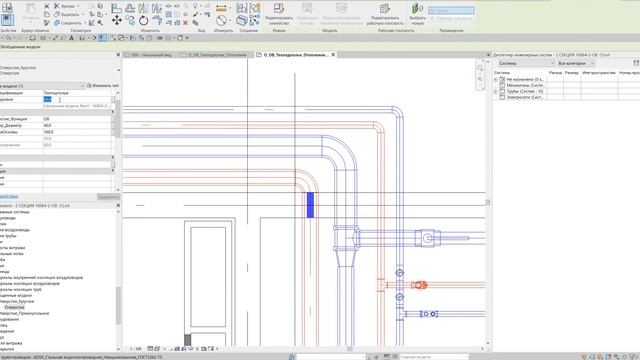This screenshot has height=360, width=640.
Task: Close the Properties palette
Action: tap(118, 55)
